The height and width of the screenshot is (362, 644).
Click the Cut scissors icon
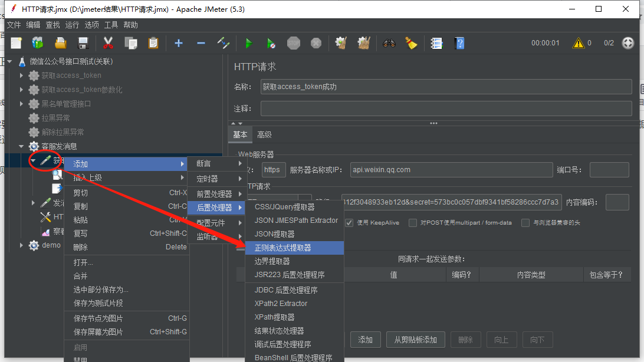108,43
